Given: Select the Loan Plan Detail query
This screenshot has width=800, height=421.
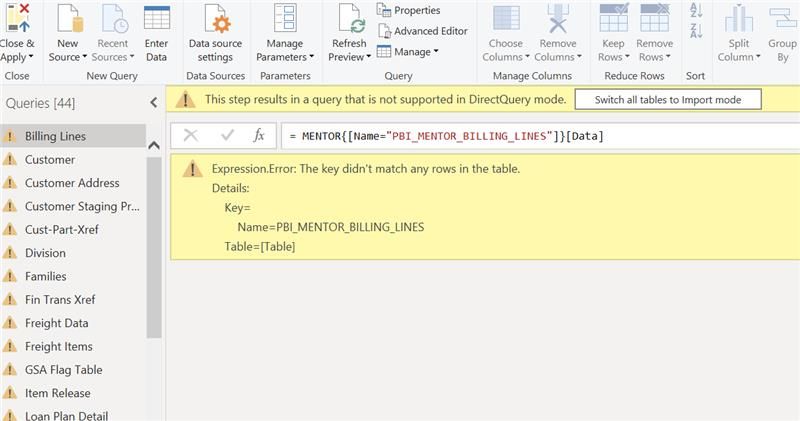Looking at the screenshot, I should pyautogui.click(x=73, y=415).
